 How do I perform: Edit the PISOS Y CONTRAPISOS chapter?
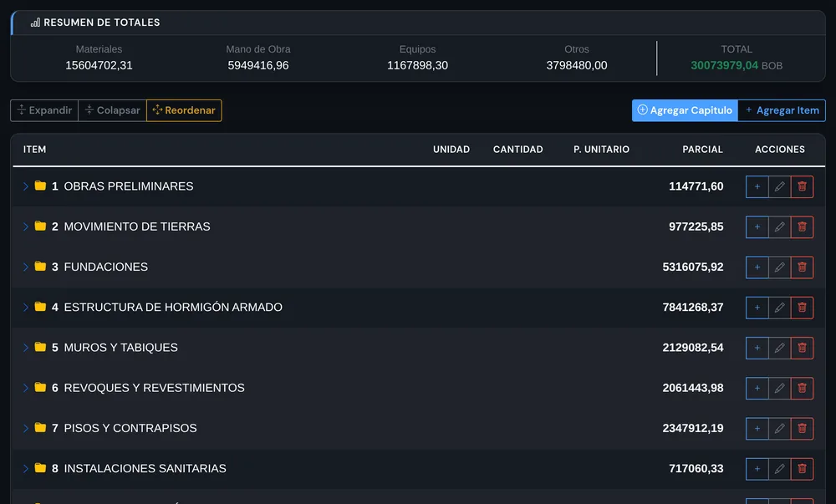pos(779,428)
